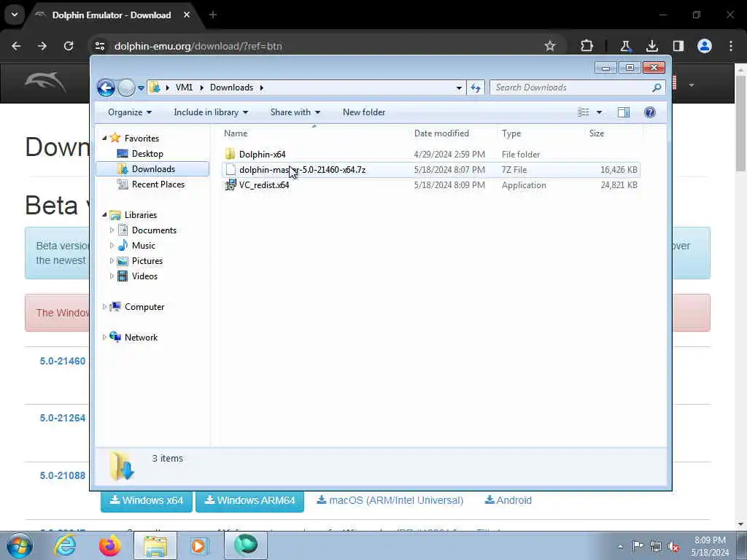
Task: Open a new Chrome tab
Action: 213,15
